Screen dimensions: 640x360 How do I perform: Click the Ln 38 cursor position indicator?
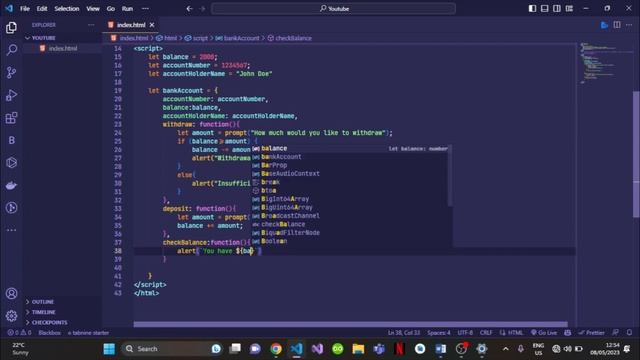404,333
